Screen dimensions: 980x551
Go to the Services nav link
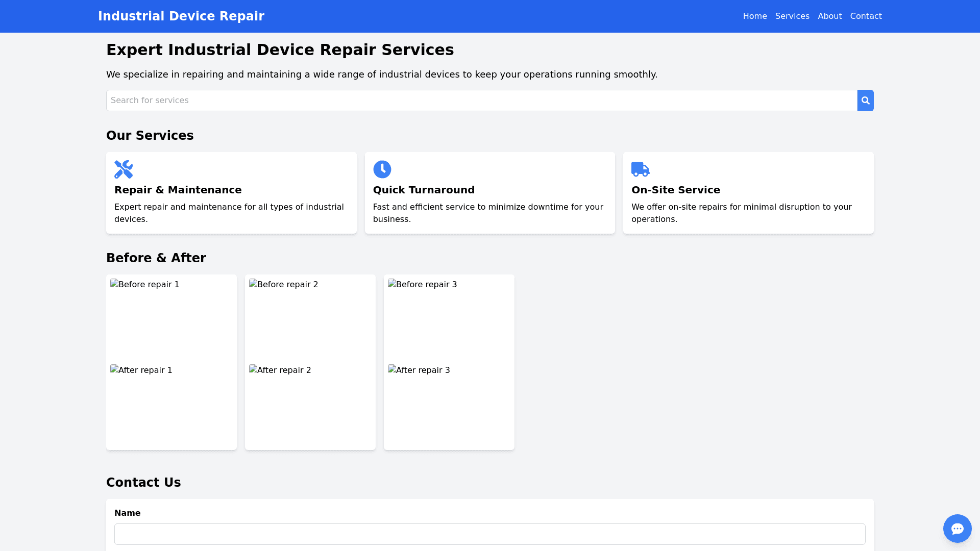tap(792, 16)
